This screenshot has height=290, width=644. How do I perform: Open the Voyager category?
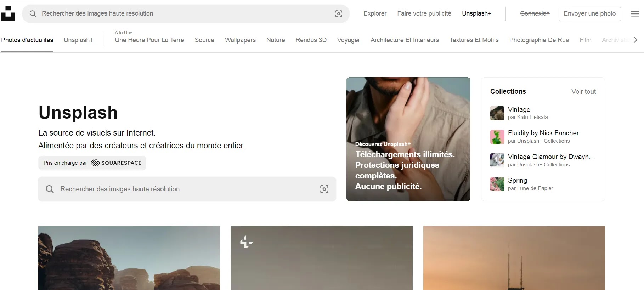point(349,40)
